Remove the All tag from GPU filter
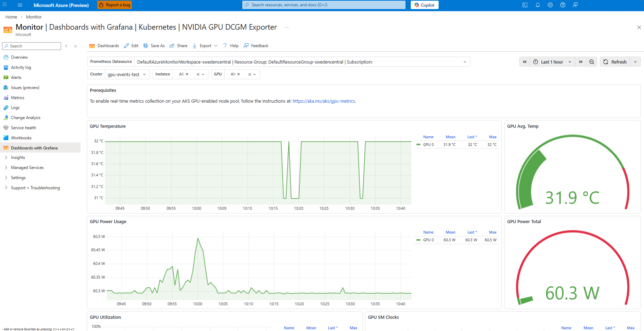The width and height of the screenshot is (644, 331). [x=238, y=74]
